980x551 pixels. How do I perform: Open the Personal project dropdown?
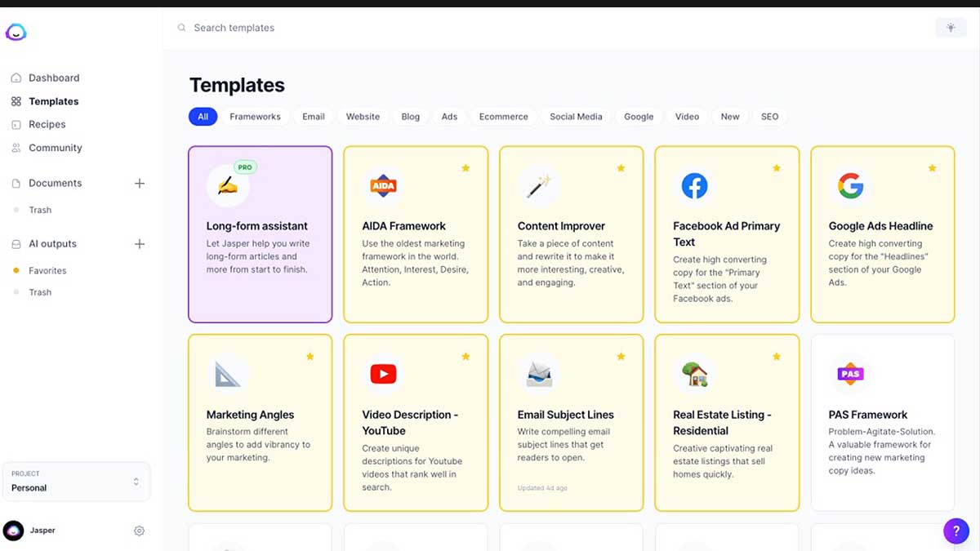coord(76,482)
